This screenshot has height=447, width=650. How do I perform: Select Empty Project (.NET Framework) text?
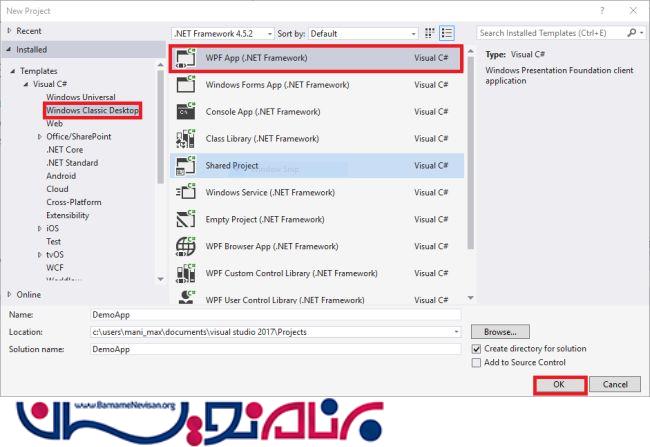pos(265,220)
